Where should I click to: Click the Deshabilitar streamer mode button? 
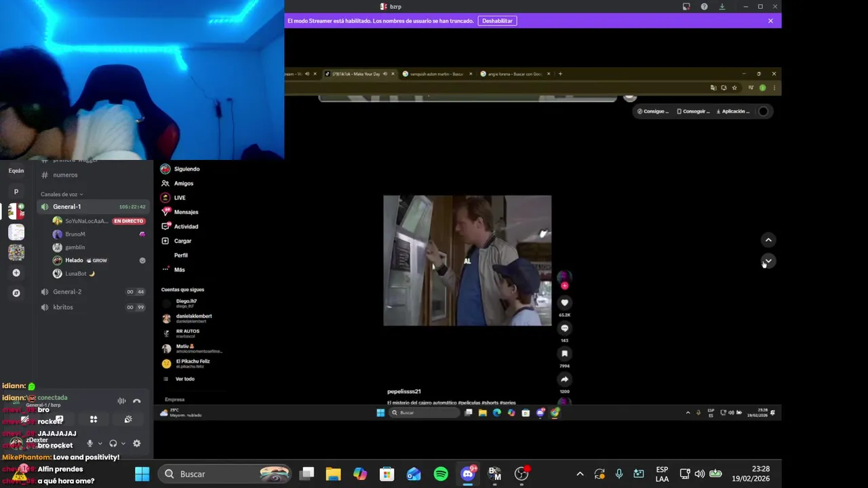497,21
